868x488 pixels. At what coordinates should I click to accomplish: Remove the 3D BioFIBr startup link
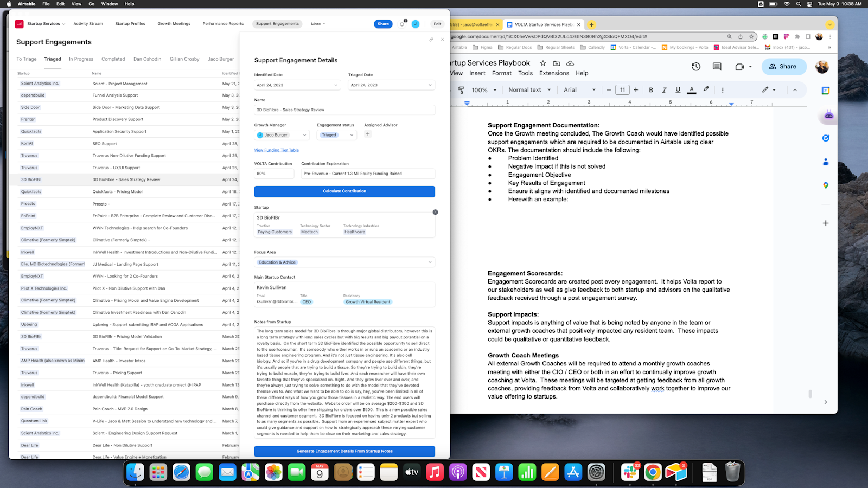pos(435,212)
